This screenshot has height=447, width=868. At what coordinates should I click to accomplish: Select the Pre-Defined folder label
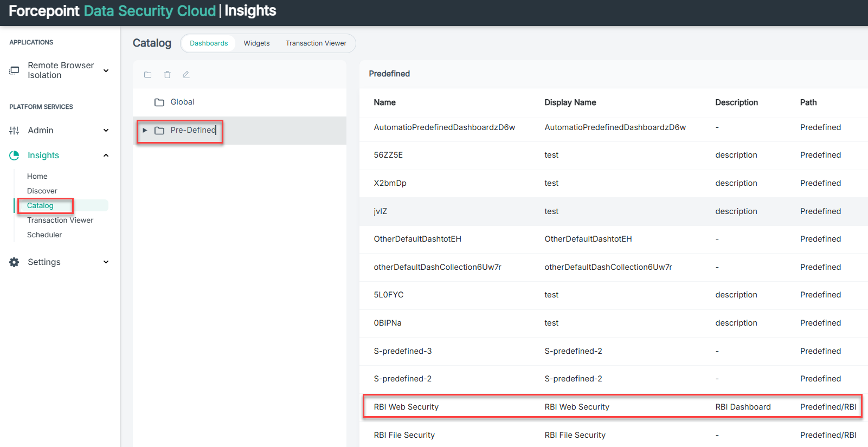point(193,131)
